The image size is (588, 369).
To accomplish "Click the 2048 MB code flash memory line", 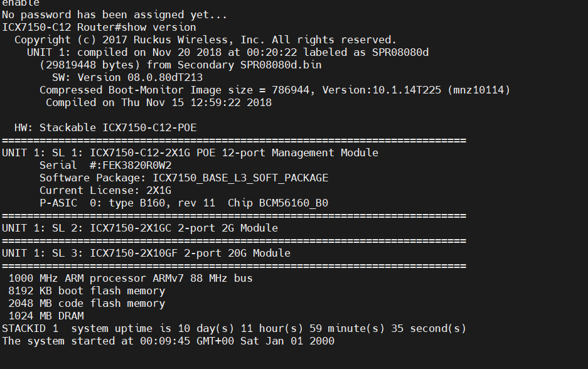I will 87,303.
